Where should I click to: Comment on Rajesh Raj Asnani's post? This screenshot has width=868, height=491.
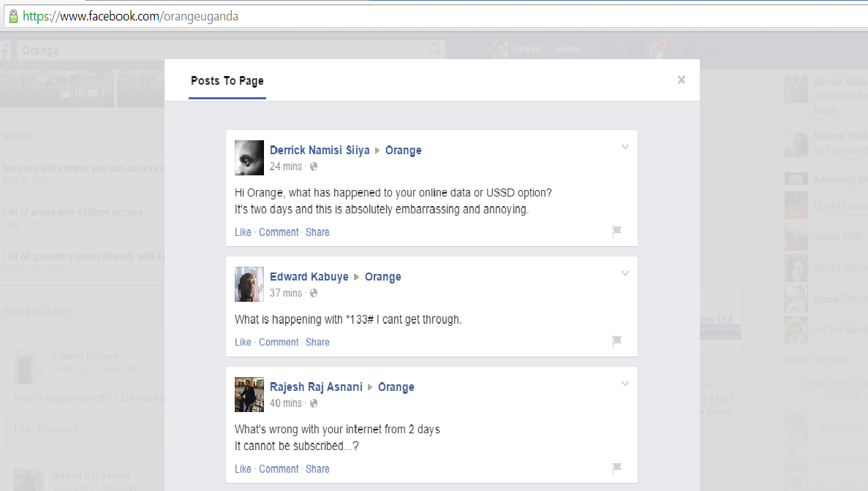(x=279, y=469)
